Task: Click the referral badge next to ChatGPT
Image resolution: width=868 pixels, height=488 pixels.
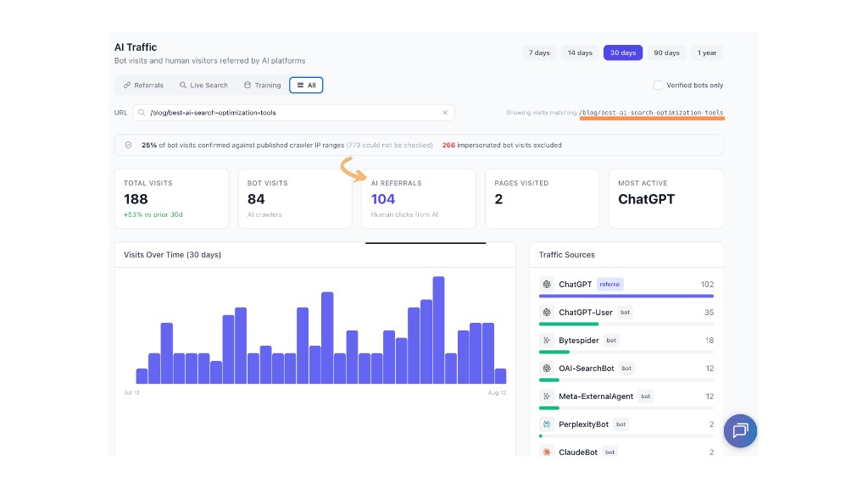Action: pyautogui.click(x=610, y=285)
